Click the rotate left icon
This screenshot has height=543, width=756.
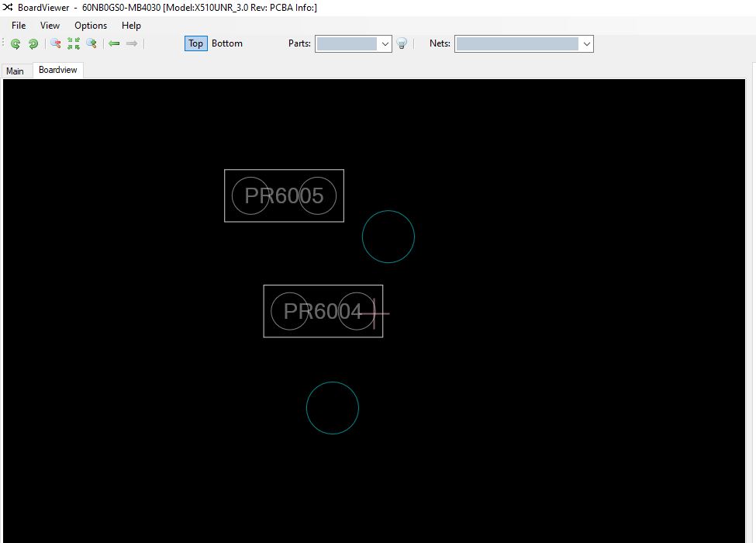[16, 44]
